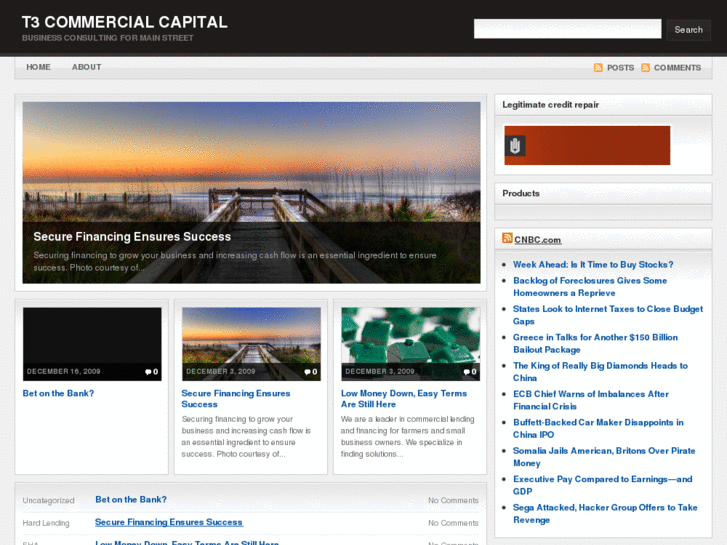Open Bet on the Bank? in the post list
The width and height of the screenshot is (727, 545).
coord(131,500)
